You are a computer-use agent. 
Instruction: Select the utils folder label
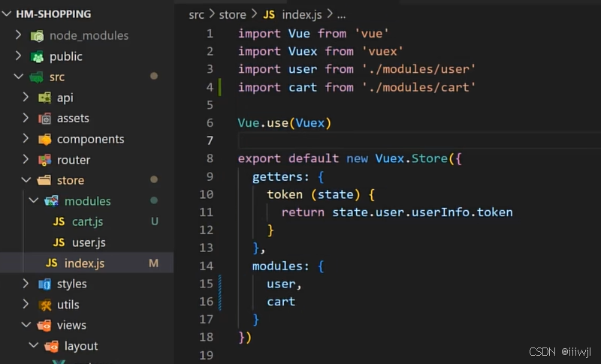coord(68,304)
